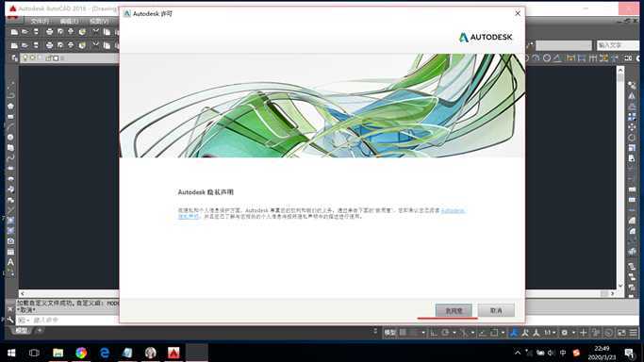
Task: Expand the workspace switching gear dropdown
Action: point(574,333)
